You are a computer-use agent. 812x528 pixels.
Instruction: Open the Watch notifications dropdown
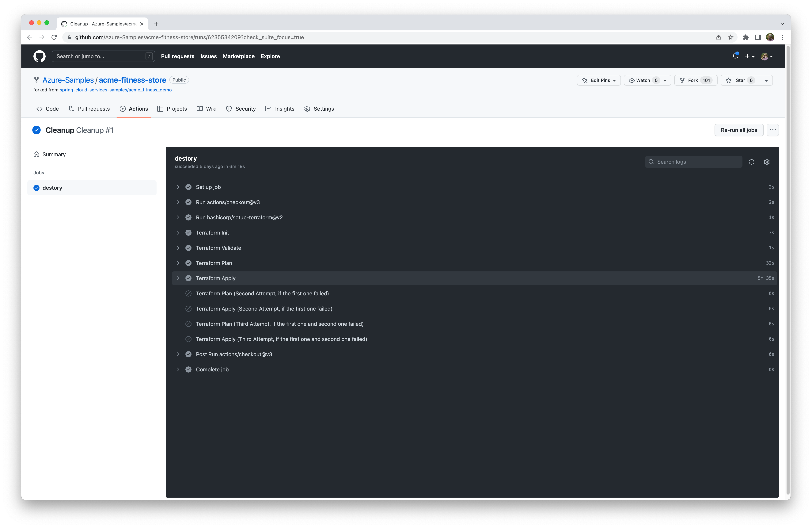click(x=647, y=80)
